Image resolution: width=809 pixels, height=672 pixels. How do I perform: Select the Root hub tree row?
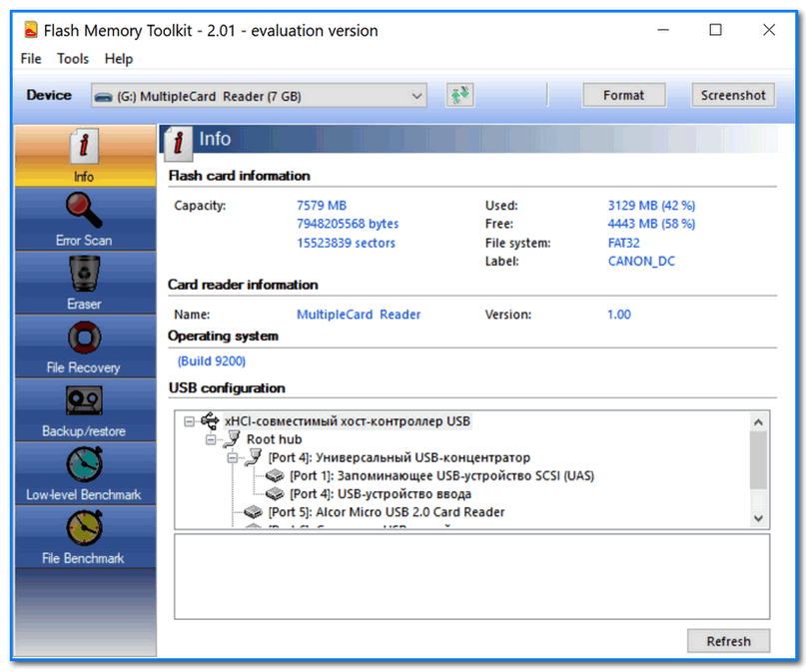(274, 439)
